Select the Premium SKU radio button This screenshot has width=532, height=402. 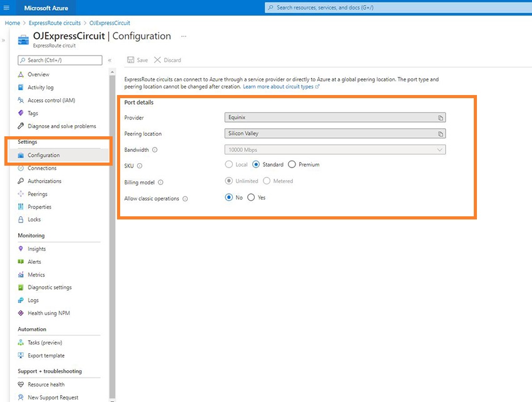292,164
